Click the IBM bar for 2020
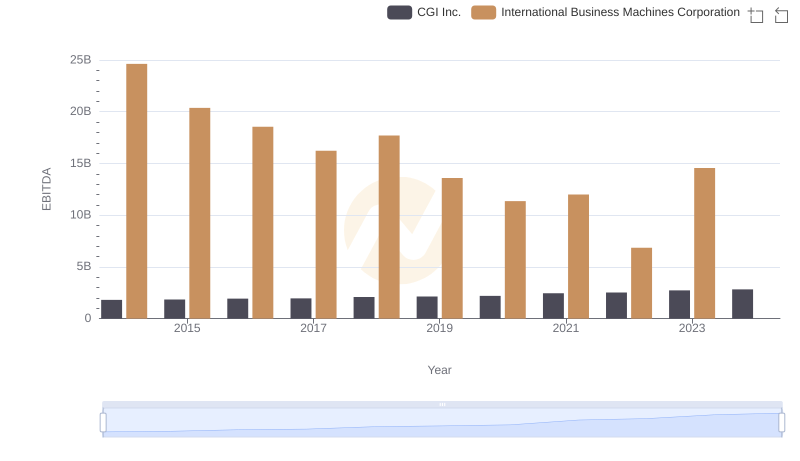 (515, 260)
